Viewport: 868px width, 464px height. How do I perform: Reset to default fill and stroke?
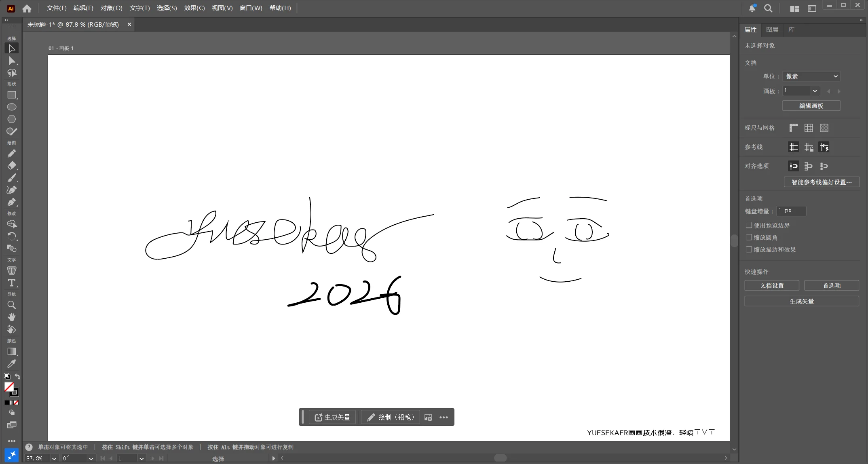pos(7,376)
